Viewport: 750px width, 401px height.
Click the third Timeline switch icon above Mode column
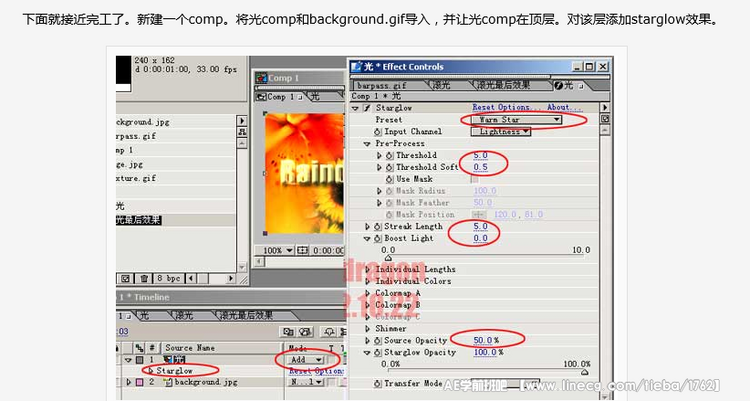(329, 332)
